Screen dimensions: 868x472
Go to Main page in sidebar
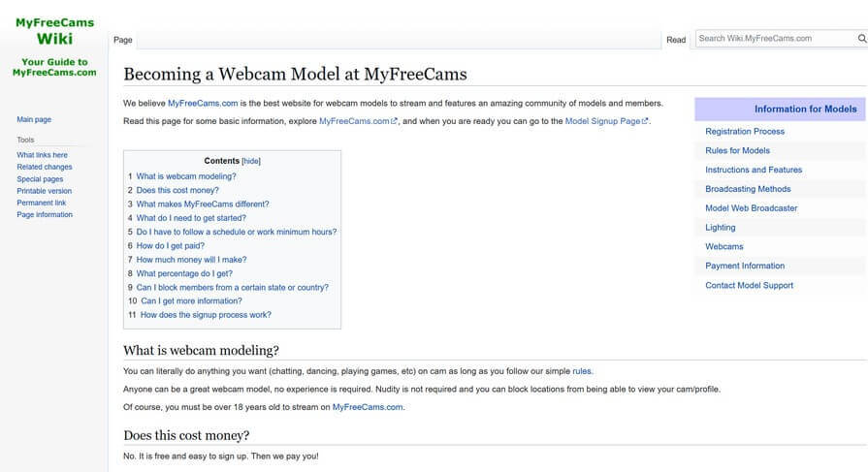(34, 119)
